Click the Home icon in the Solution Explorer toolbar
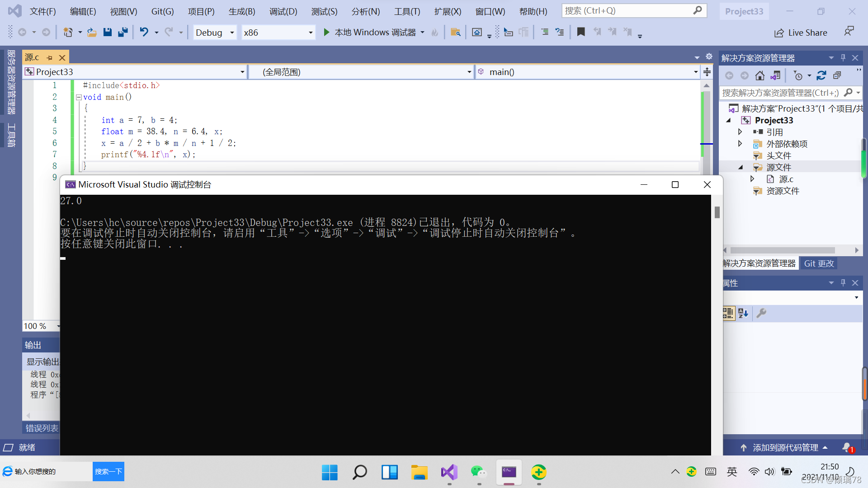 (x=760, y=75)
